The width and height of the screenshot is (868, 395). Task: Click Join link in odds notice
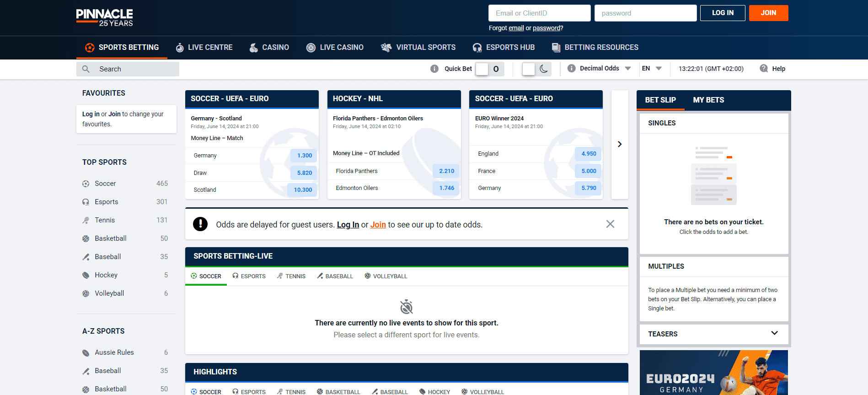378,225
